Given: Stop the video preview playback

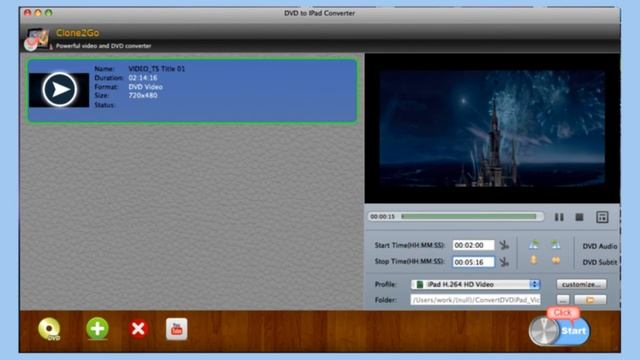Looking at the screenshot, I should 579,217.
